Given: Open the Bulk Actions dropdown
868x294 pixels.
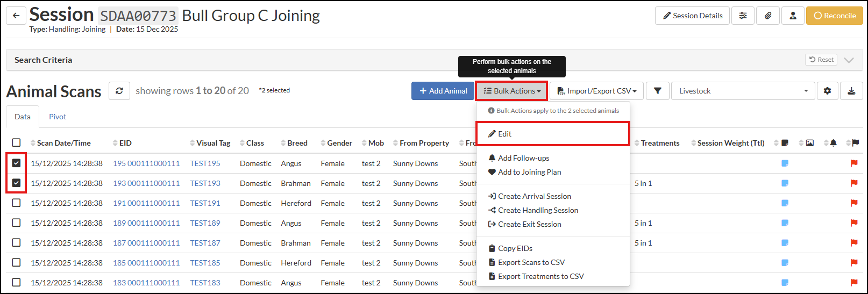Looking at the screenshot, I should pos(511,91).
